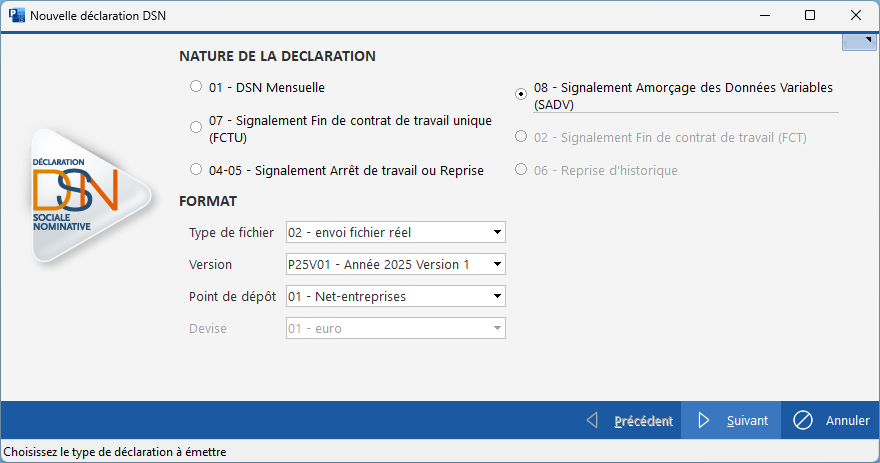
Task: Click the Suivant arrow triangle icon
Action: point(704,421)
